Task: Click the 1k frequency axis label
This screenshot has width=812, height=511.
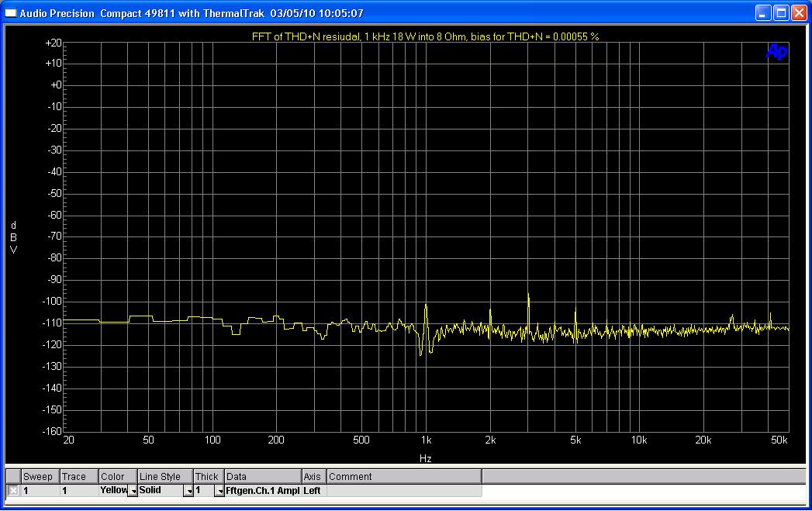Action: click(427, 440)
